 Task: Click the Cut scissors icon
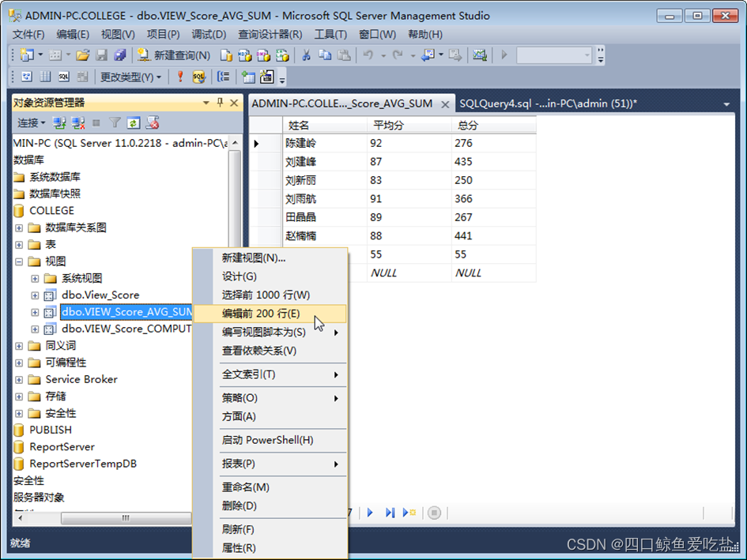click(x=306, y=55)
